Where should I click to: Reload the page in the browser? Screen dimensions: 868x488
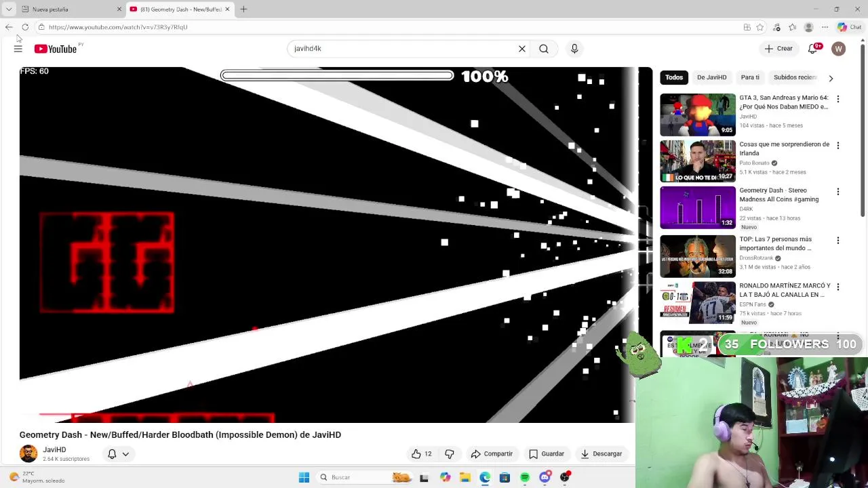25,27
